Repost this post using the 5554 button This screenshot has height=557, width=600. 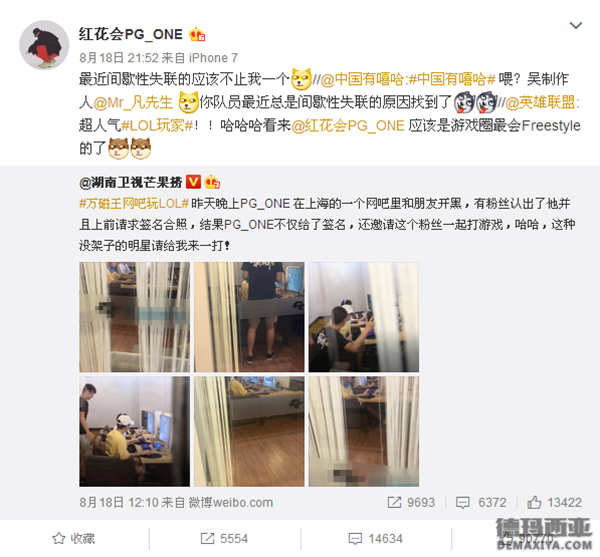[224, 539]
